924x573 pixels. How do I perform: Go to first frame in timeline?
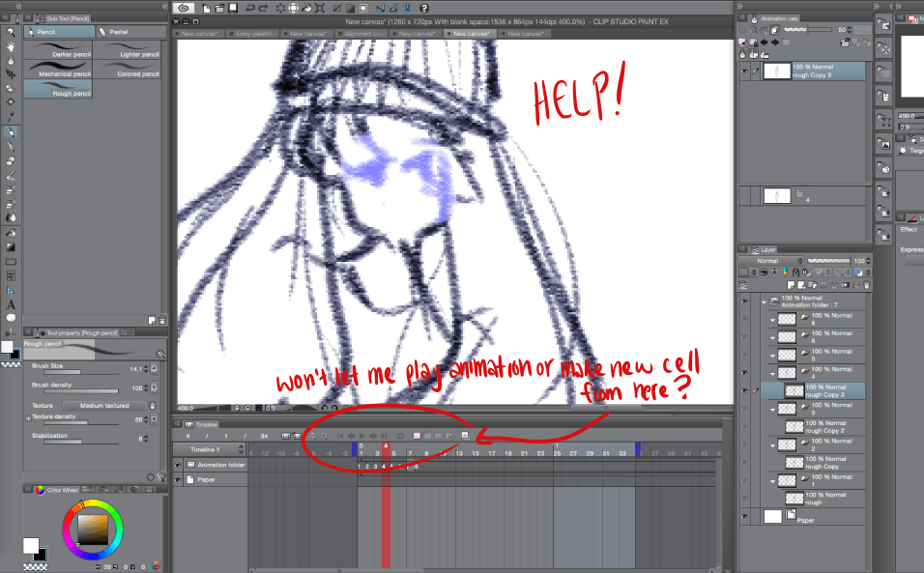[340, 436]
